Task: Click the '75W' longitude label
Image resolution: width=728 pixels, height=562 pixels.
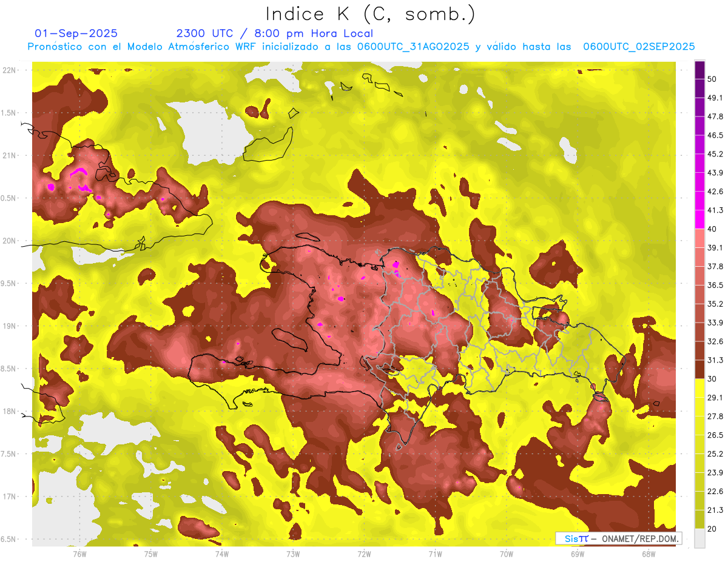Action: tap(150, 554)
